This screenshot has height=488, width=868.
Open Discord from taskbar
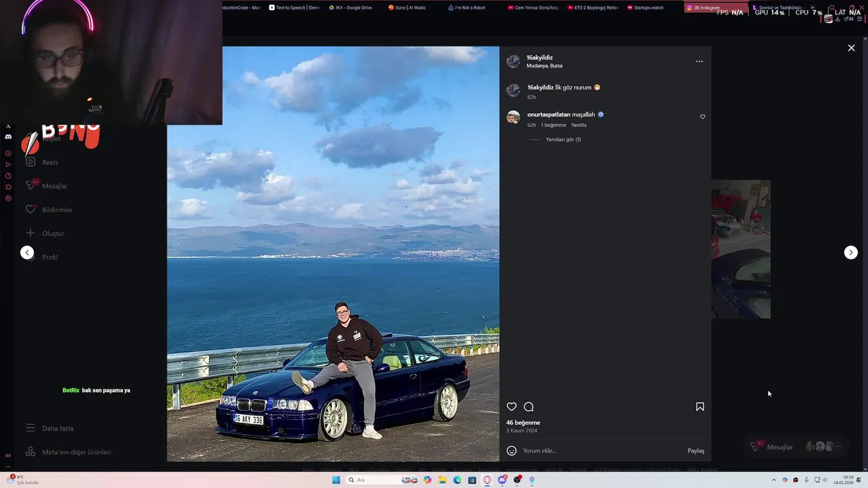502,480
